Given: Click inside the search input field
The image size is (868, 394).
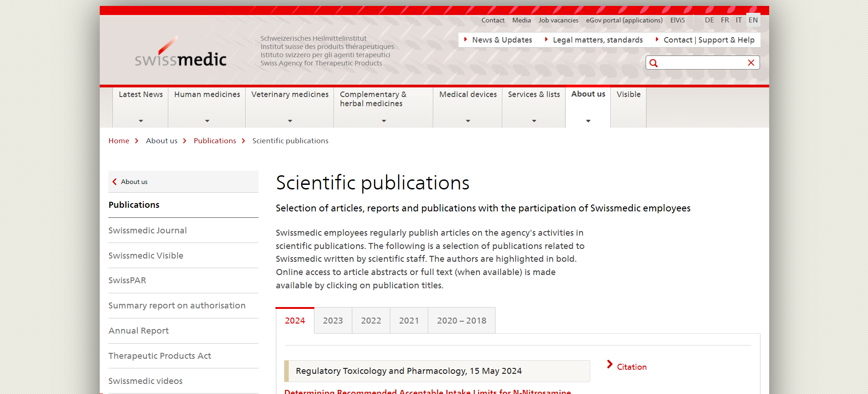Looking at the screenshot, I should 701,63.
